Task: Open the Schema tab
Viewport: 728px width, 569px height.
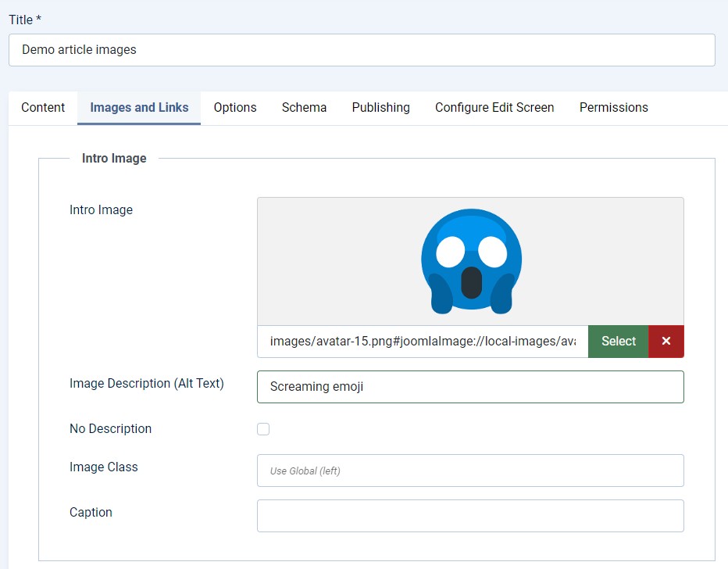Action: 304,107
